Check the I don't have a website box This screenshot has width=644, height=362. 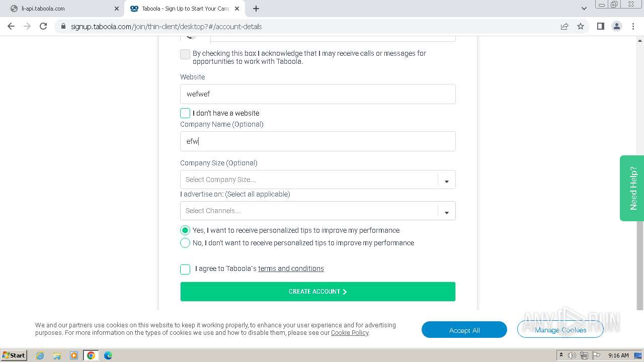click(185, 113)
